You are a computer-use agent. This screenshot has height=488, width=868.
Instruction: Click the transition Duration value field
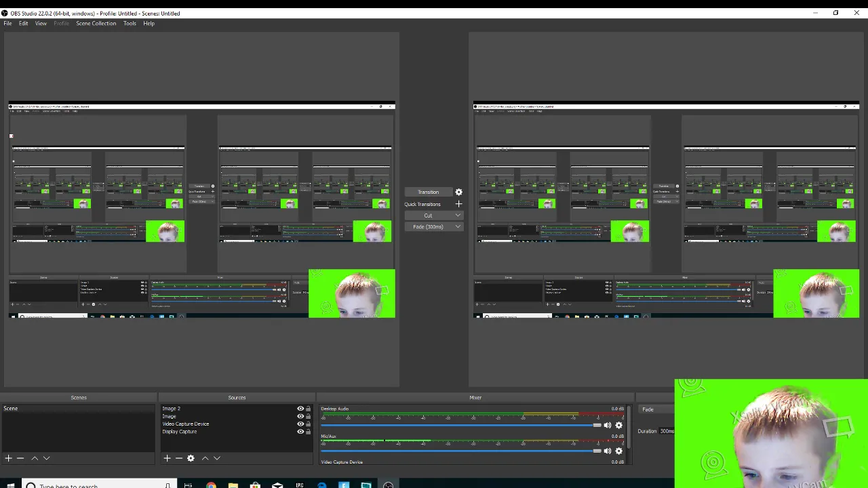667,431
